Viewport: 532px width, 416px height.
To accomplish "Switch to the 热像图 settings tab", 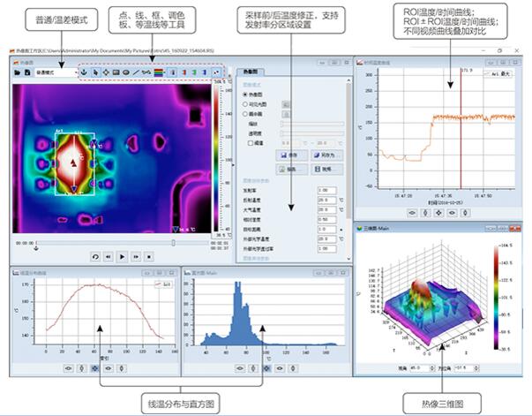I will click(x=248, y=72).
